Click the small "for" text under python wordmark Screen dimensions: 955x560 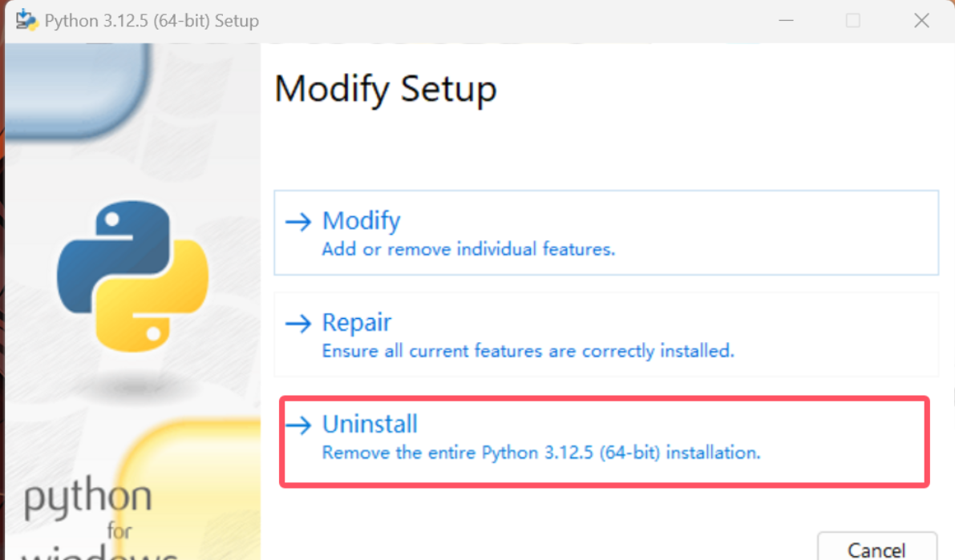tap(120, 530)
